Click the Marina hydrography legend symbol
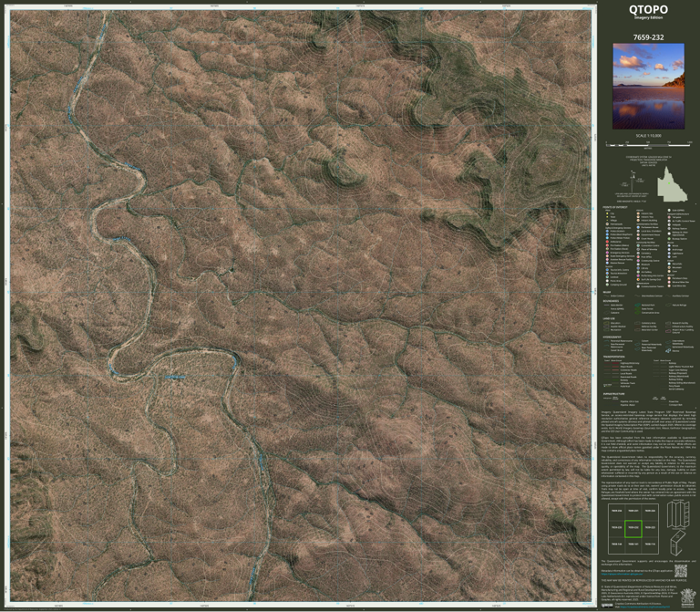The height and width of the screenshot is (612, 700). click(668, 350)
